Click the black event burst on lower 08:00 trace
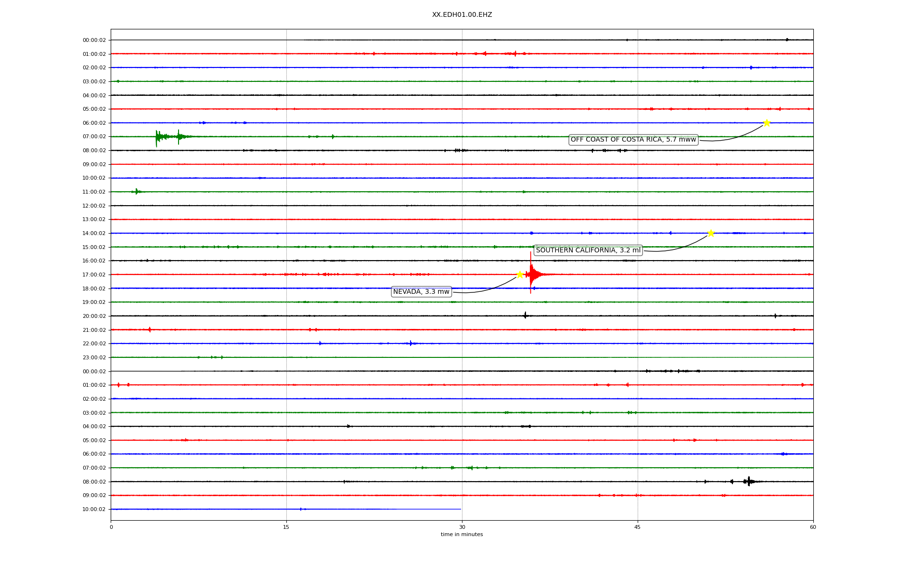924x578 pixels. (x=748, y=481)
